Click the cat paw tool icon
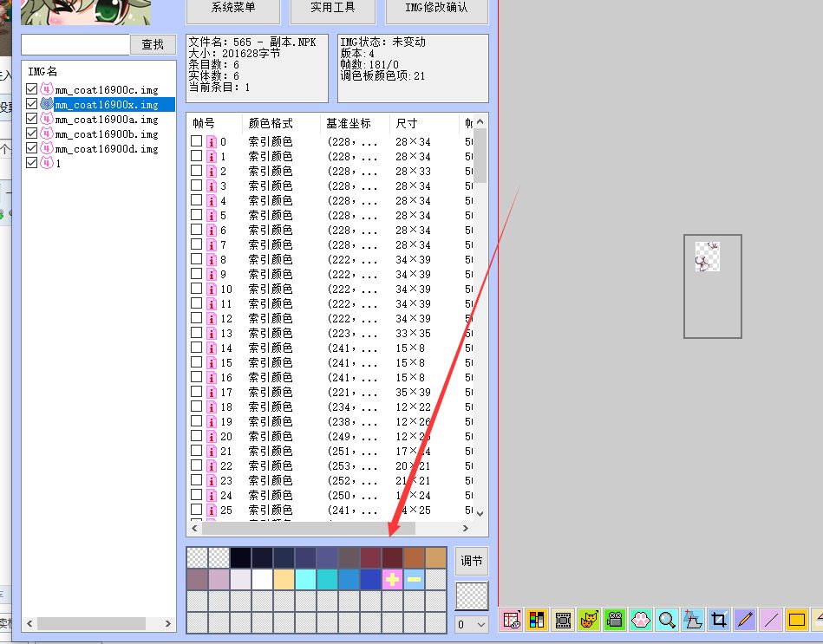Viewport: 823px width, 644px height. [641, 620]
